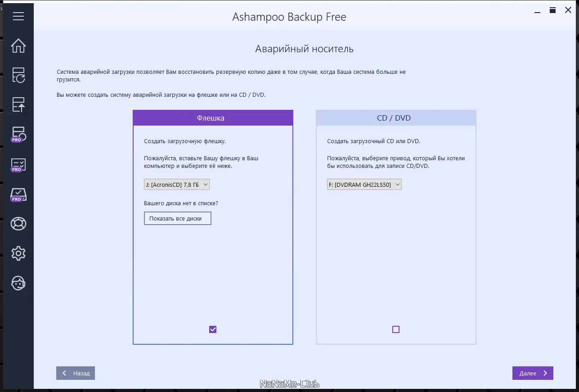
Task: Open the hamburger menu in the sidebar
Action: click(18, 16)
